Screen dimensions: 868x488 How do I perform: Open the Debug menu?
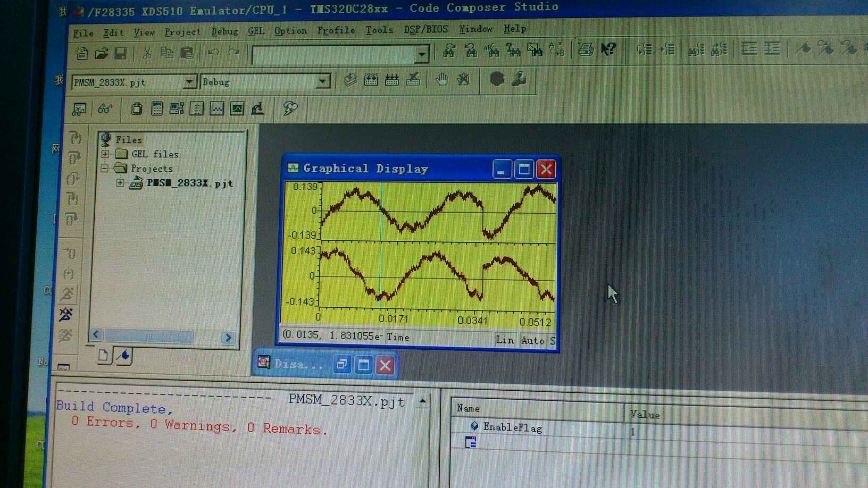[224, 31]
